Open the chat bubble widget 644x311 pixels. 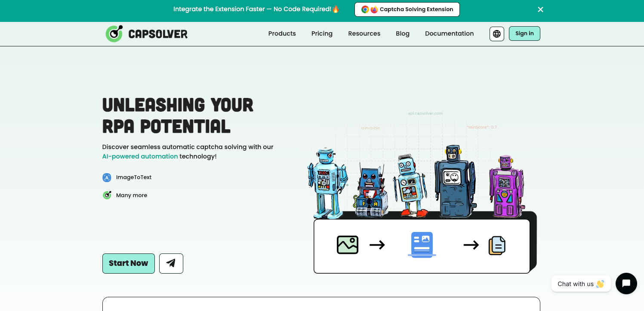(x=626, y=284)
